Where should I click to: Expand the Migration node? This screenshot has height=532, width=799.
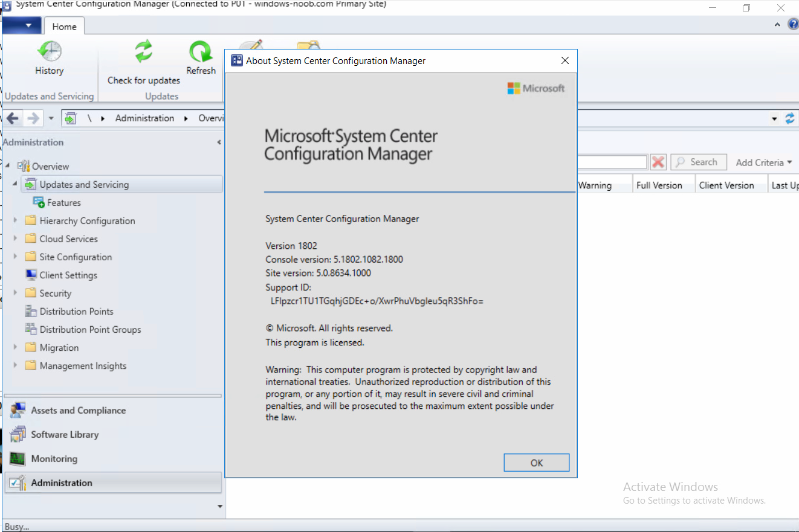point(15,347)
